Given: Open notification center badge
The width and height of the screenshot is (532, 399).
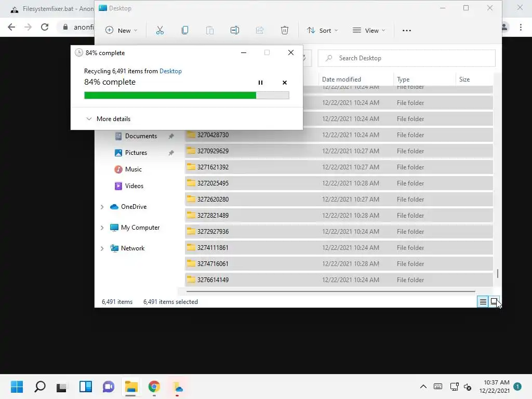Looking at the screenshot, I should click(517, 387).
